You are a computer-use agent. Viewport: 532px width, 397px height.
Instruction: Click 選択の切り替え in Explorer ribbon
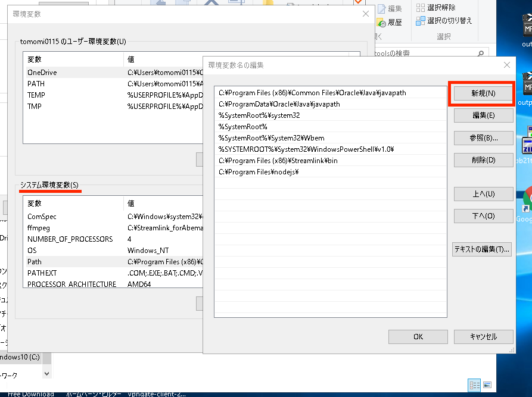tap(444, 21)
